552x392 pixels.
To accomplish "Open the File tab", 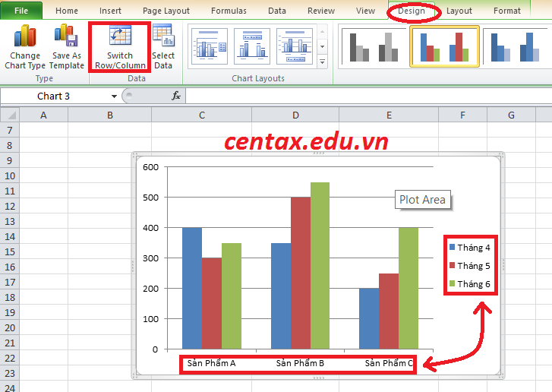I will click(x=21, y=11).
